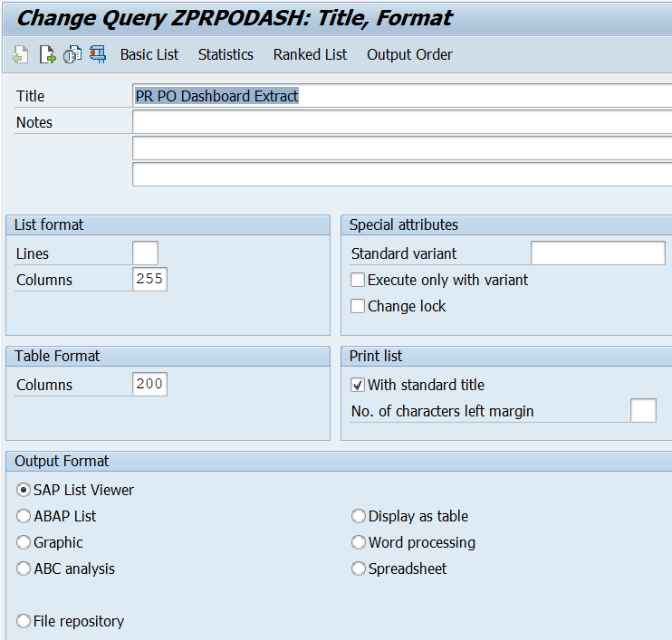Open the magnifier document check icon
The image size is (672, 640).
pyautogui.click(x=72, y=55)
